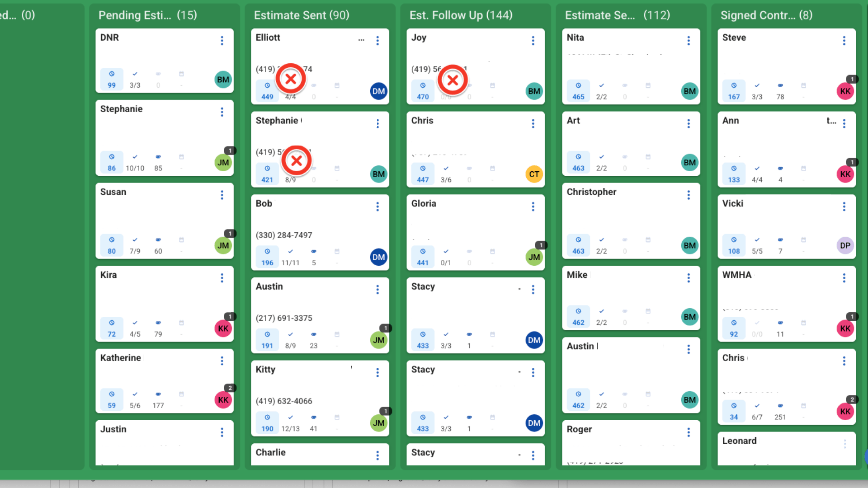
Task: Click the DP avatar on Vicki's card
Action: [845, 246]
